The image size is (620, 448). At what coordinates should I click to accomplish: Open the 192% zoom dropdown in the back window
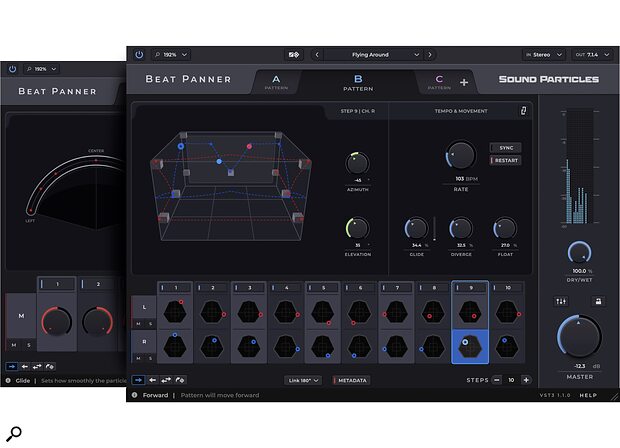(x=42, y=69)
